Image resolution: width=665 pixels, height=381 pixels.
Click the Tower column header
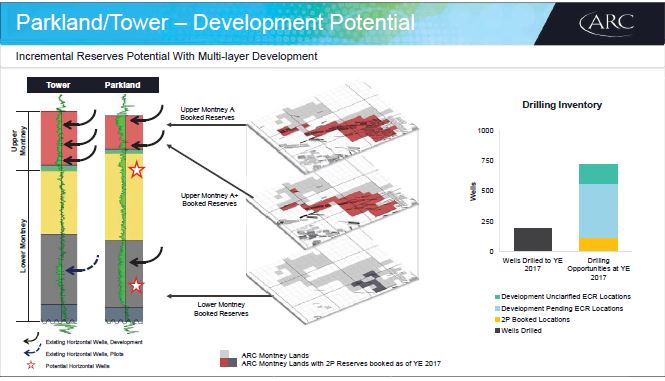click(58, 85)
